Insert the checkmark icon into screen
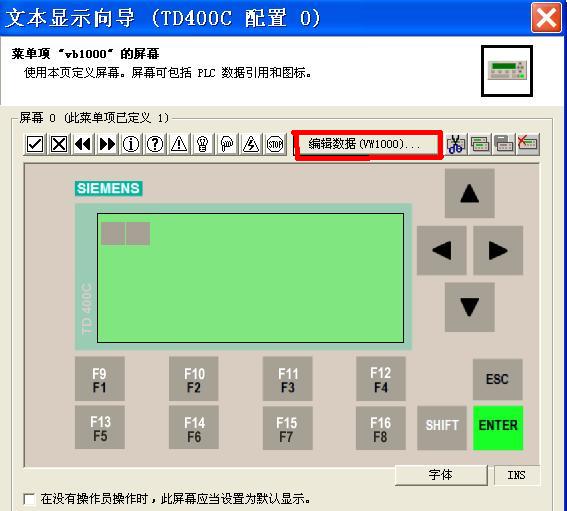This screenshot has width=567, height=511. (35, 144)
